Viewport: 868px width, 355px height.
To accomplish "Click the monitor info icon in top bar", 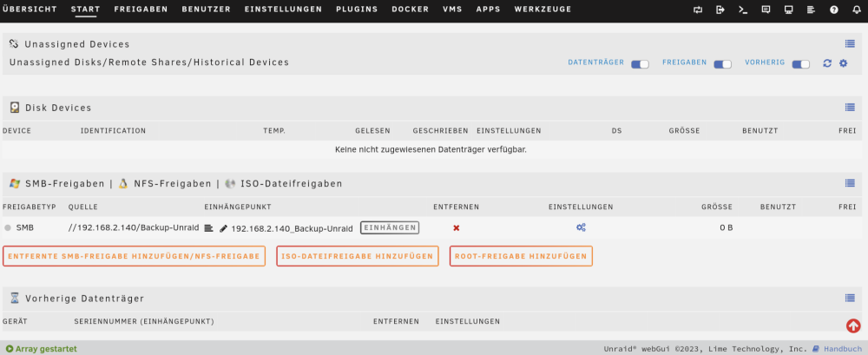I will click(x=789, y=10).
